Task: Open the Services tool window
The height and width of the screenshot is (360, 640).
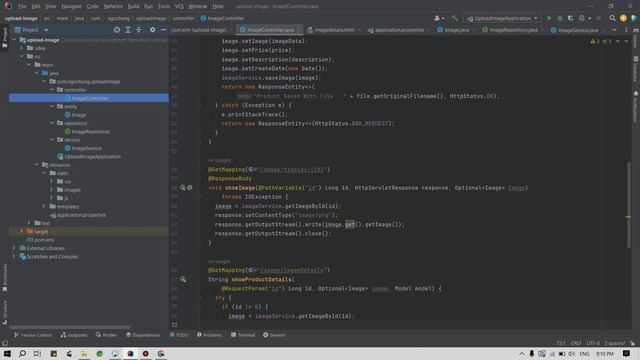Action: point(274,335)
